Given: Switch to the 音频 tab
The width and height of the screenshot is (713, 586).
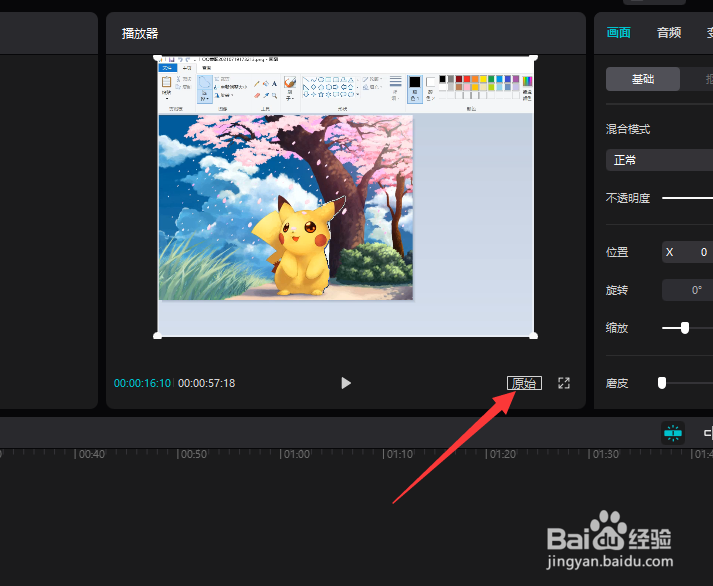Looking at the screenshot, I should click(x=669, y=33).
